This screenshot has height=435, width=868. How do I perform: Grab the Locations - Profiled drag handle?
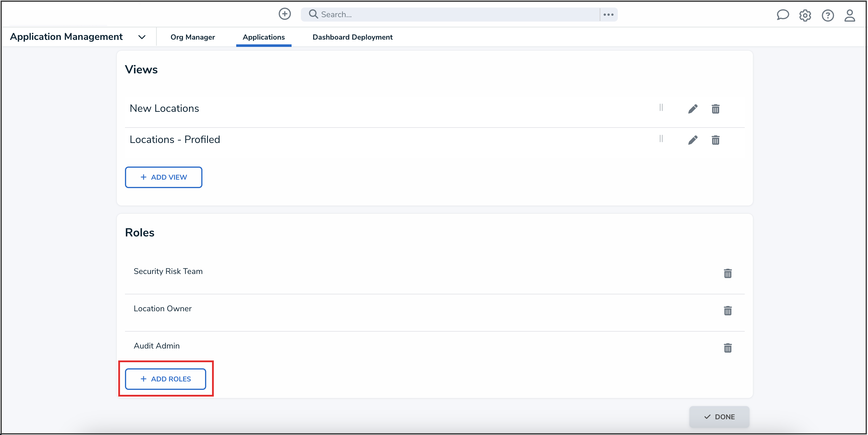pyautogui.click(x=661, y=139)
